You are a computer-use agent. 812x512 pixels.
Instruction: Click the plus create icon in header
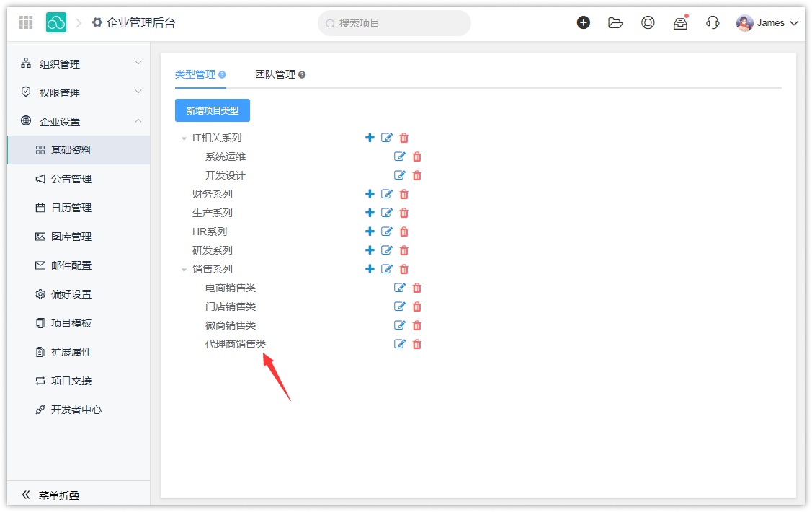click(584, 23)
